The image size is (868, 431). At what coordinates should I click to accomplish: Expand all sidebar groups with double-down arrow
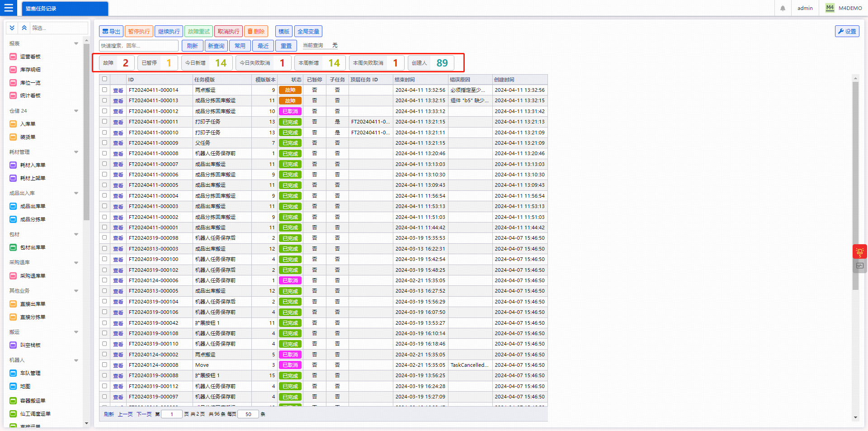coord(12,28)
